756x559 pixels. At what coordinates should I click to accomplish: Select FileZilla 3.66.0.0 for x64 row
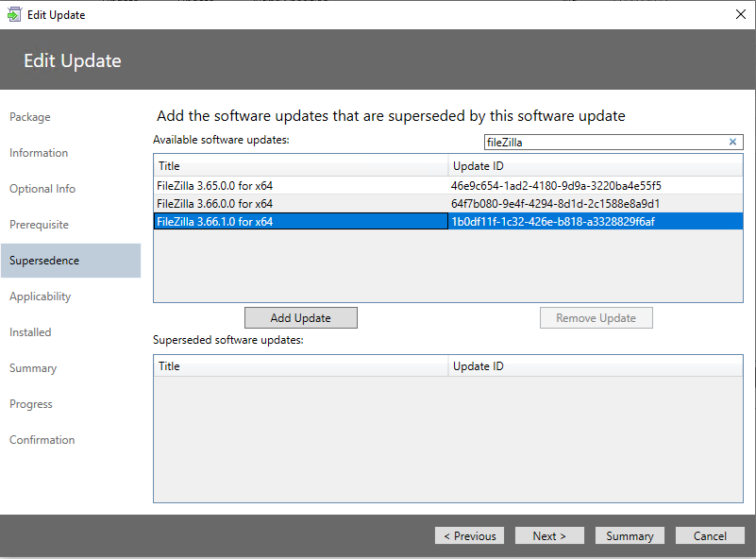(x=448, y=204)
